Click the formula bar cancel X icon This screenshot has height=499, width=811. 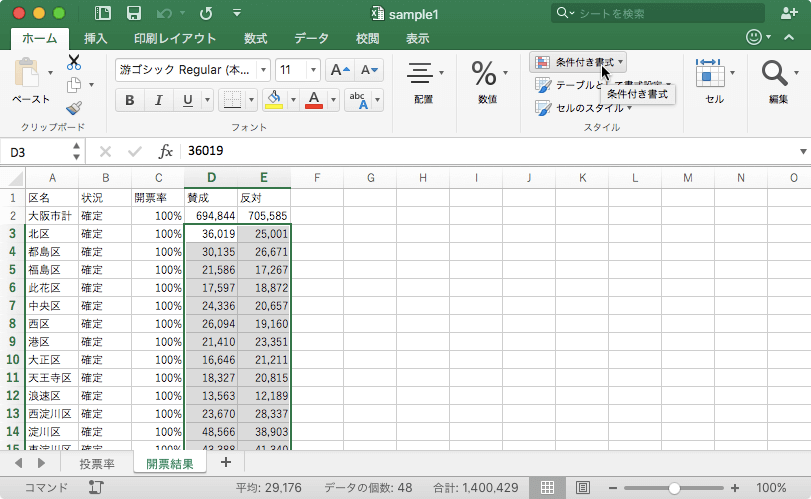[x=105, y=152]
